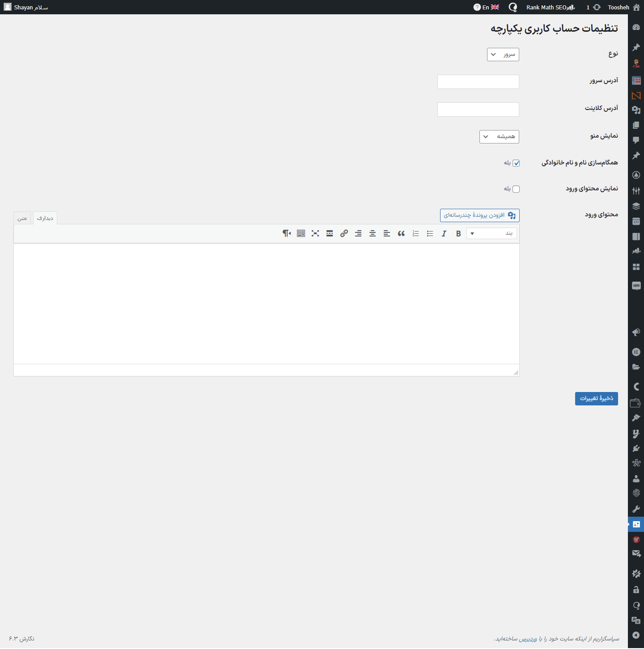Open the layers stack sidebar icon
Screen dimensions: 644x649
[636, 206]
